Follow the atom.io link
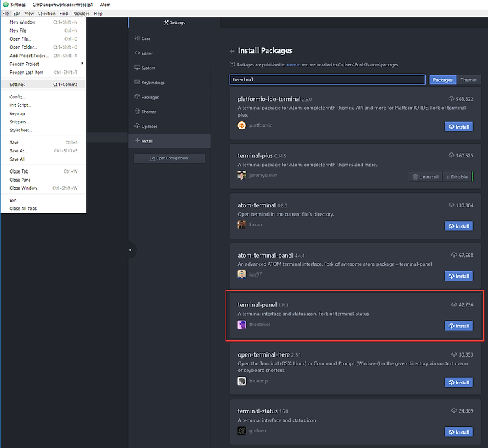The height and width of the screenshot is (448, 488). (x=293, y=64)
